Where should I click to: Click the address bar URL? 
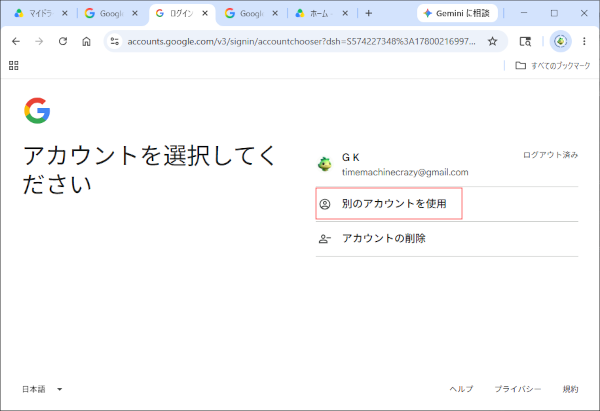click(x=301, y=41)
